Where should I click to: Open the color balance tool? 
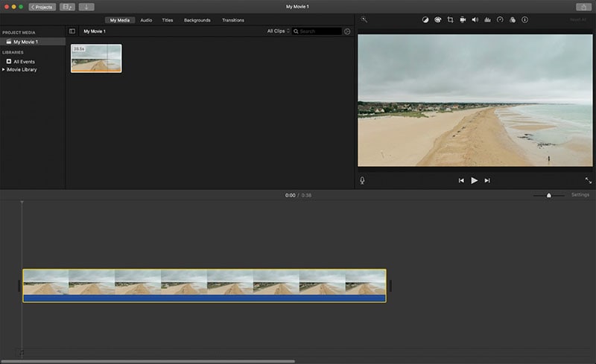point(425,20)
